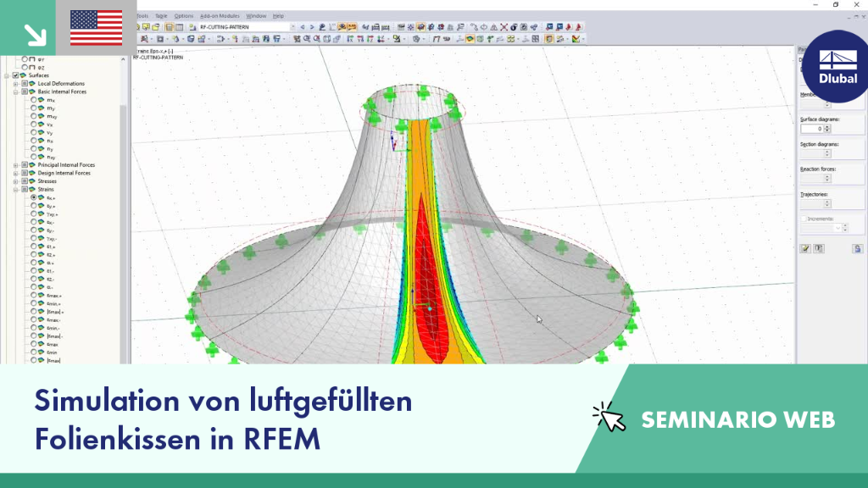Toggle the Surfaces checkbox in navigator
This screenshot has height=488, width=868.
(x=16, y=75)
